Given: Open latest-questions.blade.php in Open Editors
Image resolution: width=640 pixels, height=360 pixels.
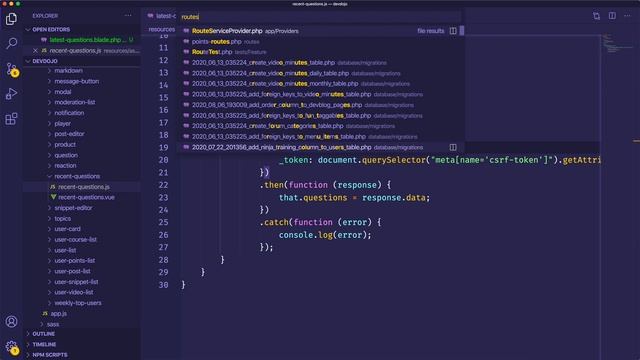Looking at the screenshot, I should tap(82, 40).
